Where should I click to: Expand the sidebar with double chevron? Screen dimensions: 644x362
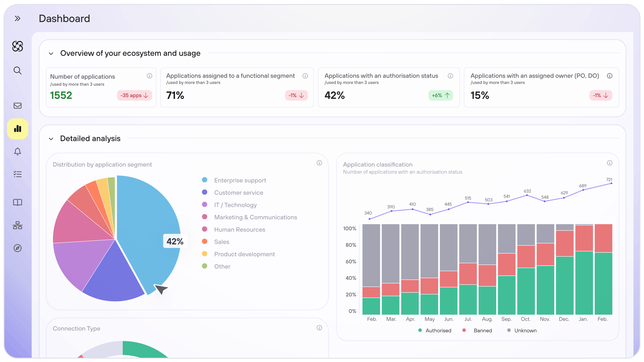coord(17,18)
